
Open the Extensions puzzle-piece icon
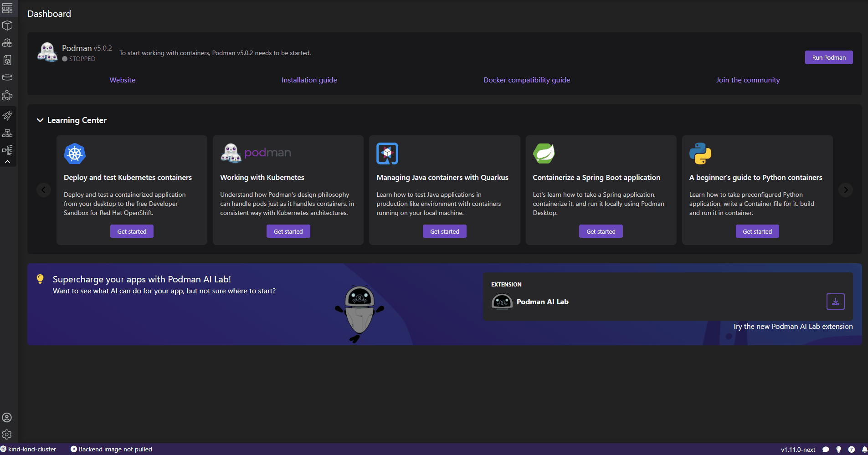[7, 95]
